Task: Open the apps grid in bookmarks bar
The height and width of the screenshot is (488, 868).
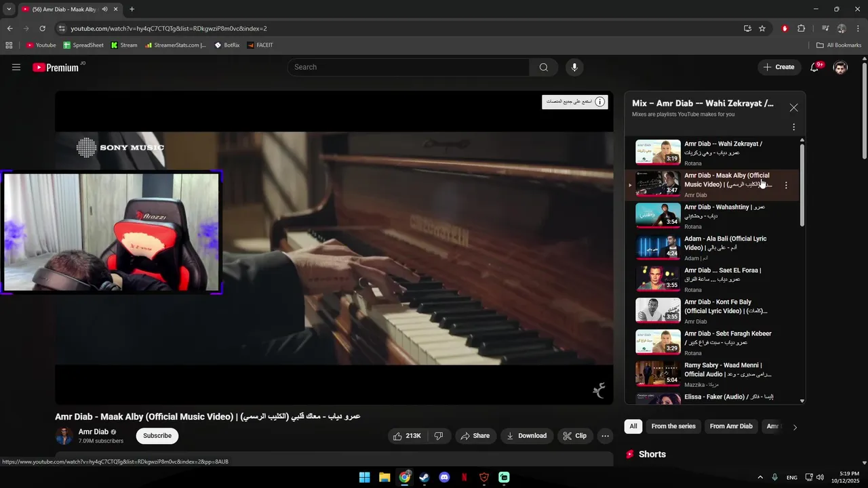Action: pyautogui.click(x=9, y=45)
